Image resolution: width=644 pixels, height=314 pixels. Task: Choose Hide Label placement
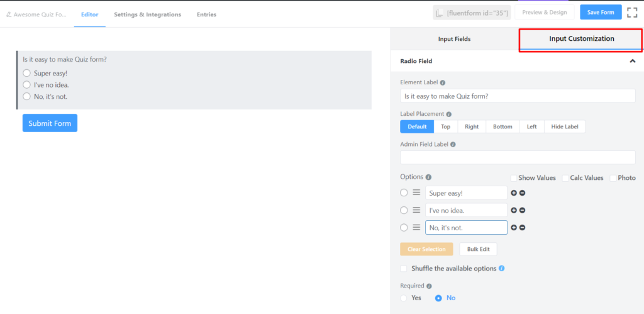click(x=565, y=126)
